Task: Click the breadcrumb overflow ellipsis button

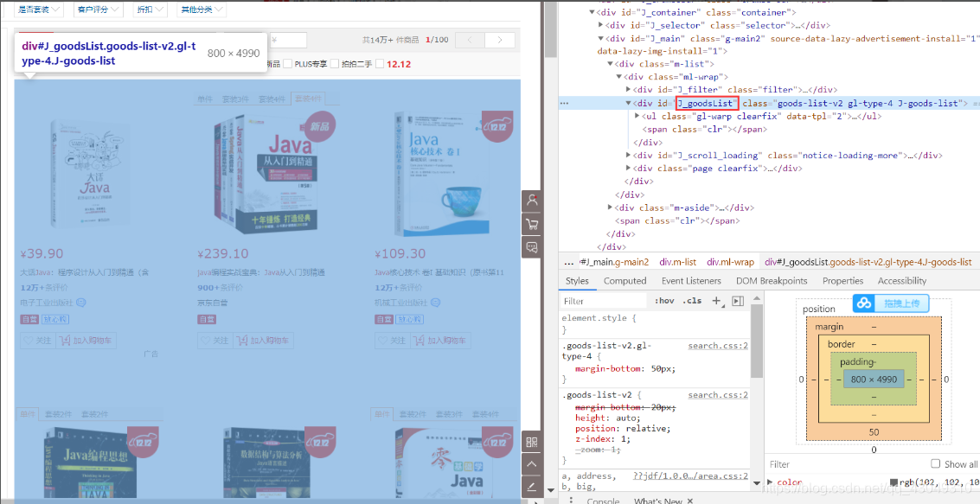Action: (x=569, y=262)
